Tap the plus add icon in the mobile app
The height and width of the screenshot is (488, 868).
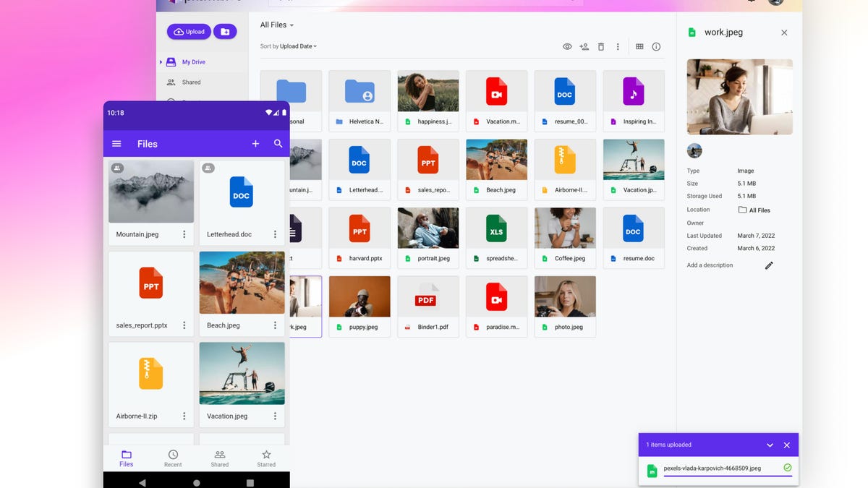point(255,144)
